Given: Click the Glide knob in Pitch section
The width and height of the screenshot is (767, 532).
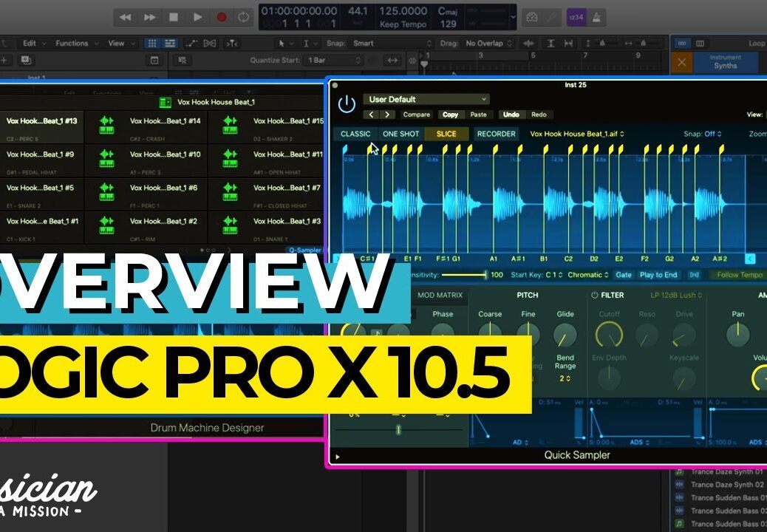Looking at the screenshot, I should pyautogui.click(x=565, y=335).
